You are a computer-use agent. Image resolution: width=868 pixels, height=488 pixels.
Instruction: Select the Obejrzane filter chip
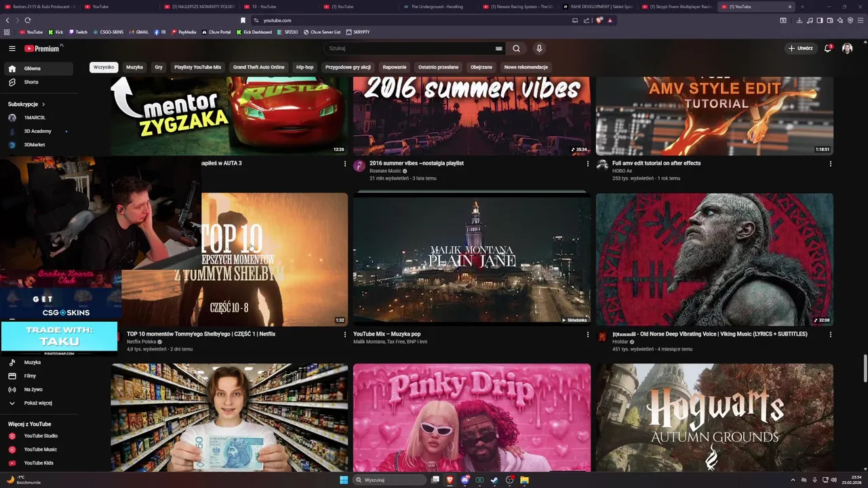coord(481,67)
